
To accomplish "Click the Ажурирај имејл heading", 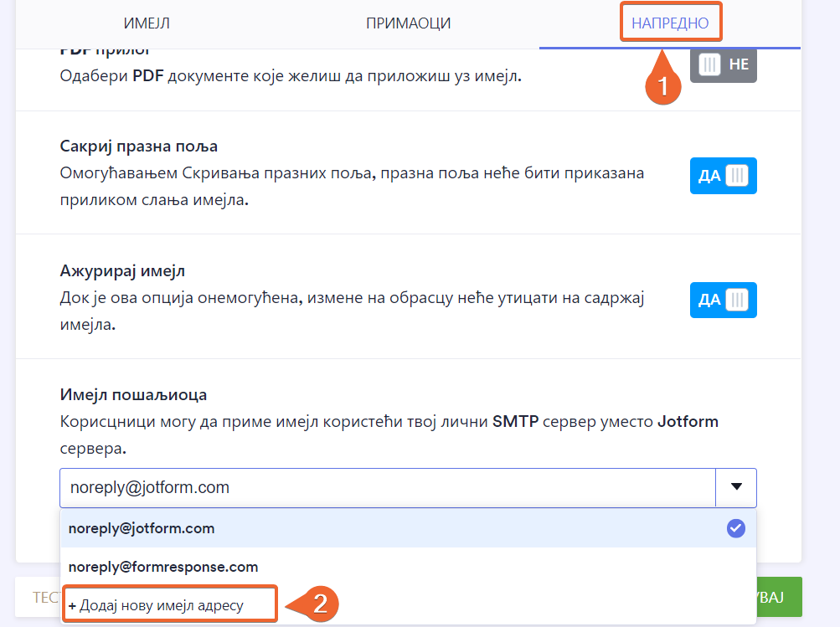I will (x=122, y=271).
